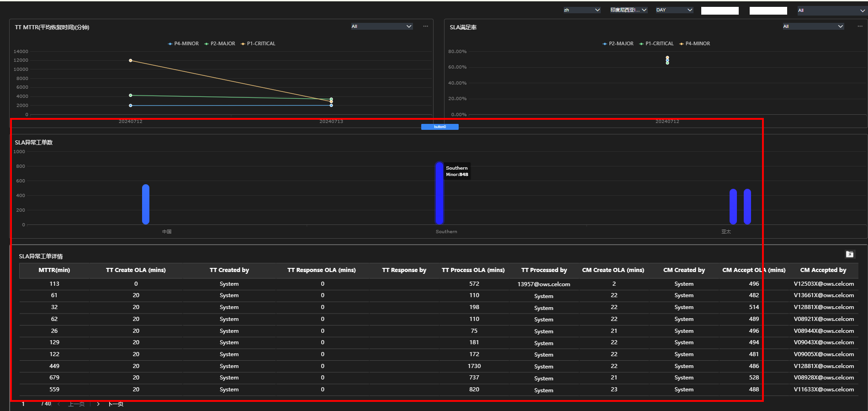Image resolution: width=868 pixels, height=411 pixels.
Task: Open the more options menu of TT MTTR panel
Action: pos(425,26)
